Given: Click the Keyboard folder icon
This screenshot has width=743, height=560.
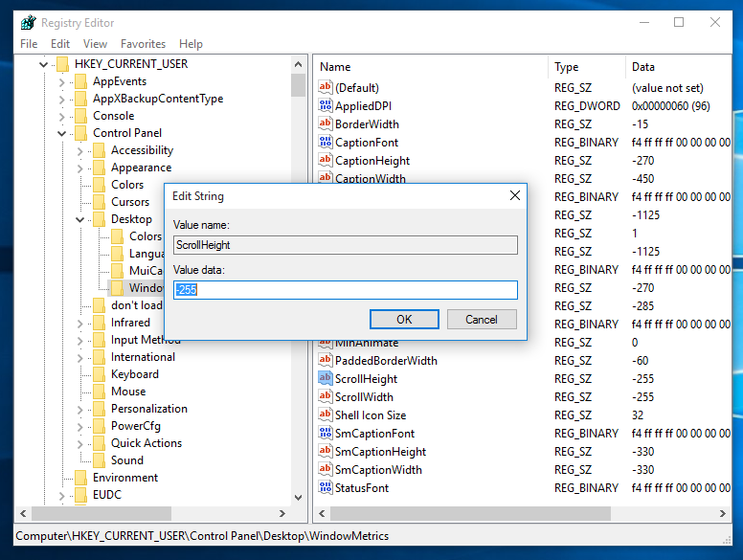Looking at the screenshot, I should coord(99,374).
